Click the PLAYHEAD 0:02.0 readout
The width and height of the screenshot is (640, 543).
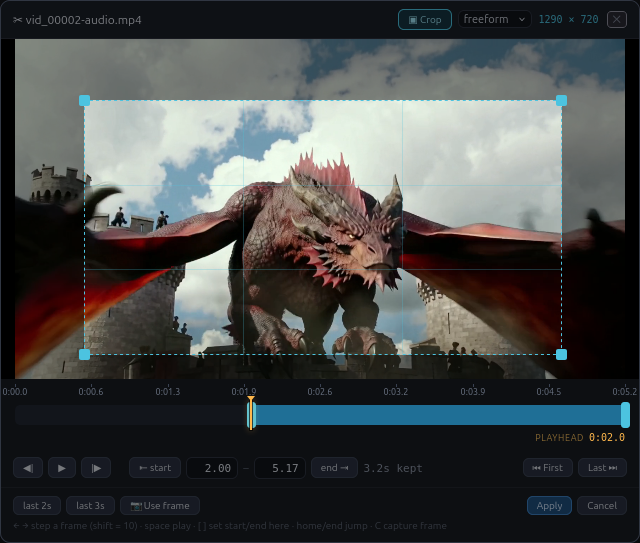(580, 438)
